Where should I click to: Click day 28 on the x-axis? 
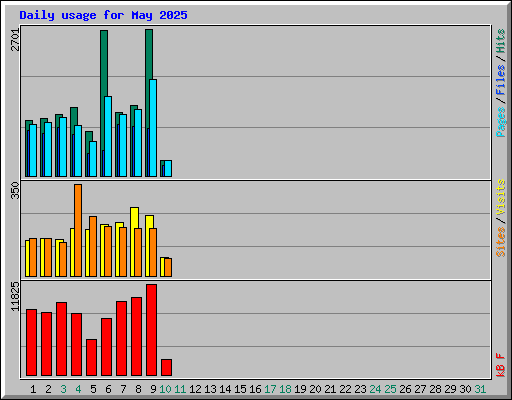435,389
